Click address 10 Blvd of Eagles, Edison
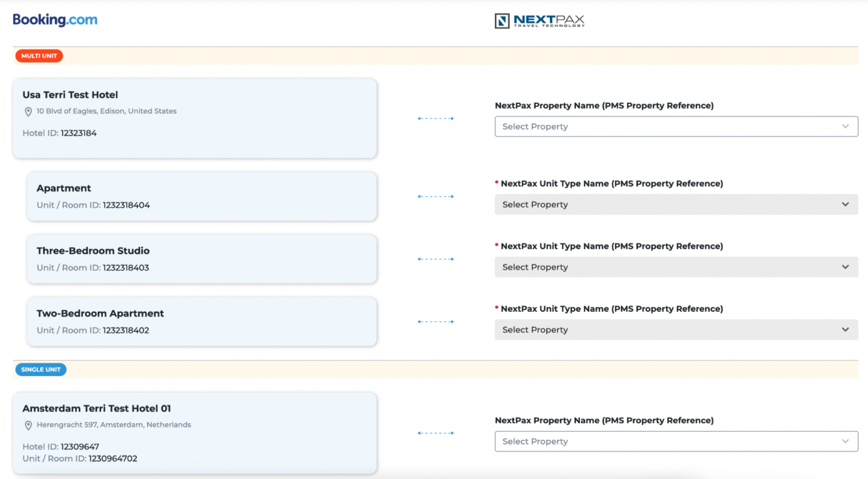Screen dimensions: 868x479 click(106, 111)
